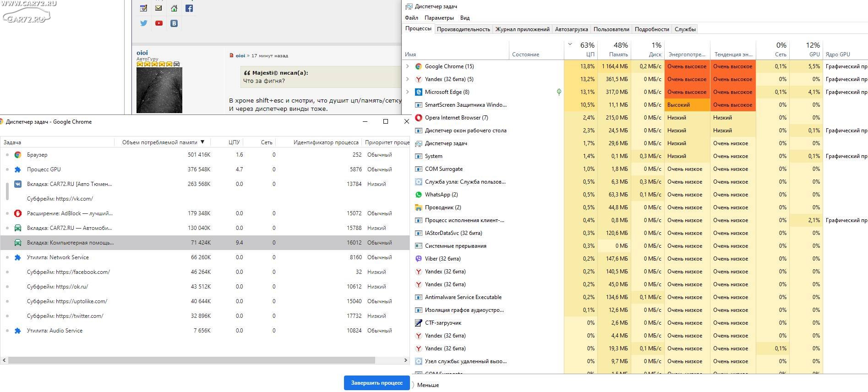The image size is (868, 392).
Task: Click the Facebook icon on the forum page
Action: pos(189,8)
